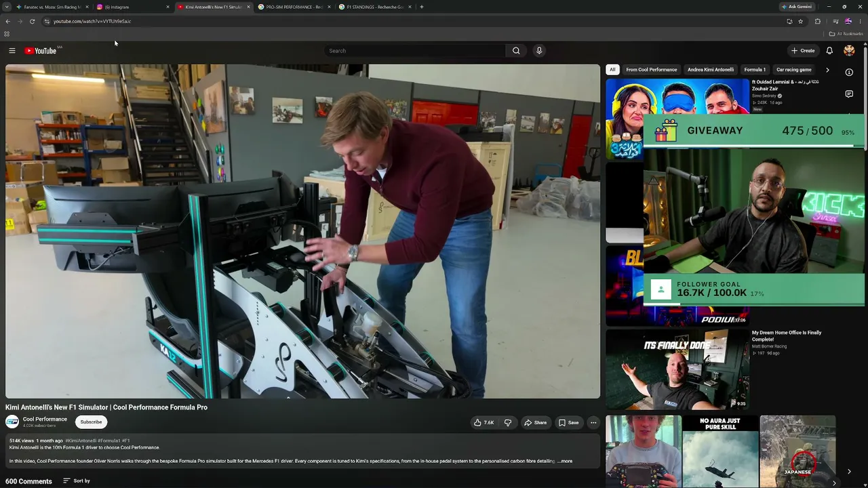Open NO AURA JUST PURE SKILL short
This screenshot has height=488, width=868.
click(x=720, y=452)
